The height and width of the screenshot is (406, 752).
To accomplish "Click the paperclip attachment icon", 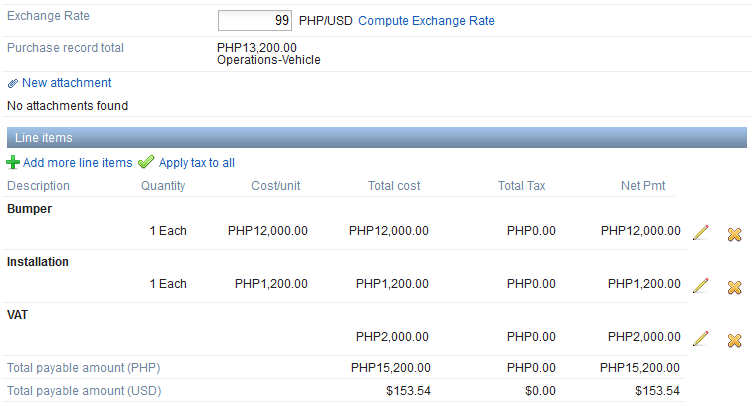I will (13, 83).
